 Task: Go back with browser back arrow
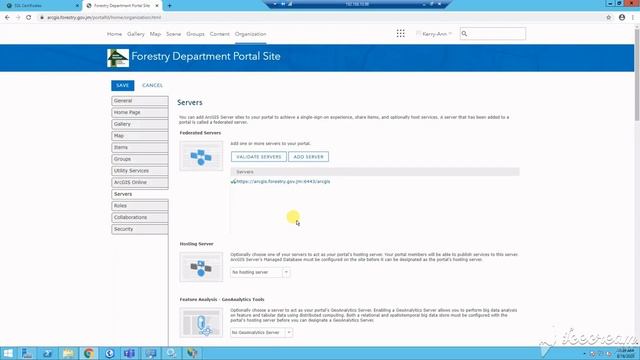click(7, 18)
